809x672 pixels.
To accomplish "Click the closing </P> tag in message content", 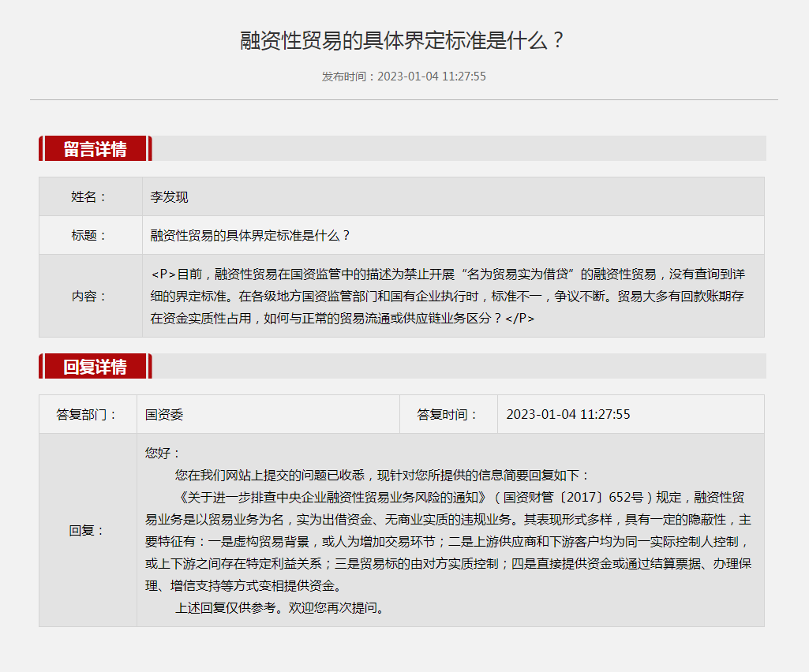I will [x=520, y=318].
